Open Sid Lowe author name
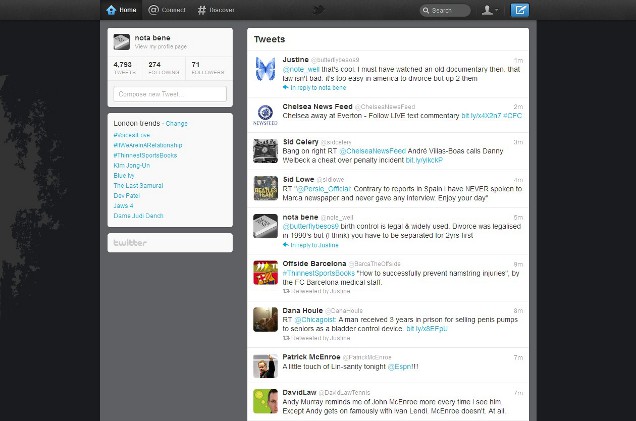 [x=298, y=179]
